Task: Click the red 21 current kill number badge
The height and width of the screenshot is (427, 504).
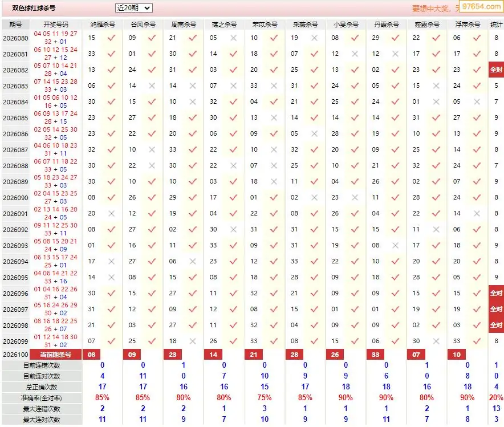Action: pyautogui.click(x=254, y=355)
